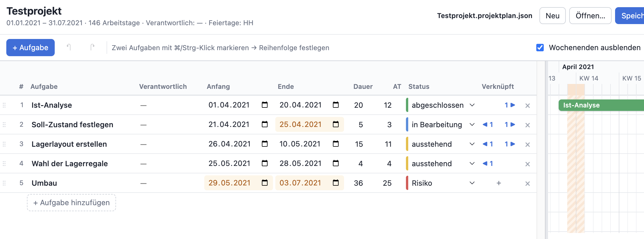
Task: Open calendar for Soll-Zustand festlegen end date
Action: (336, 124)
